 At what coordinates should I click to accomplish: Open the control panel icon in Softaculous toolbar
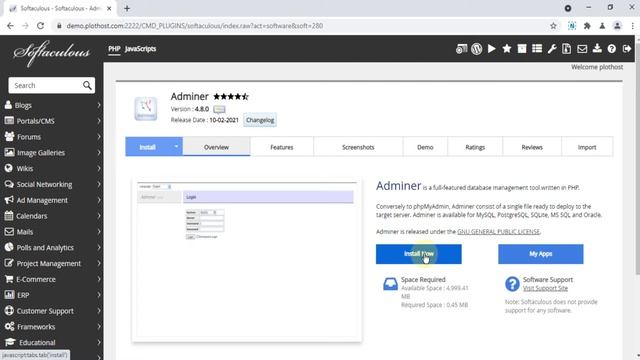(x=461, y=49)
